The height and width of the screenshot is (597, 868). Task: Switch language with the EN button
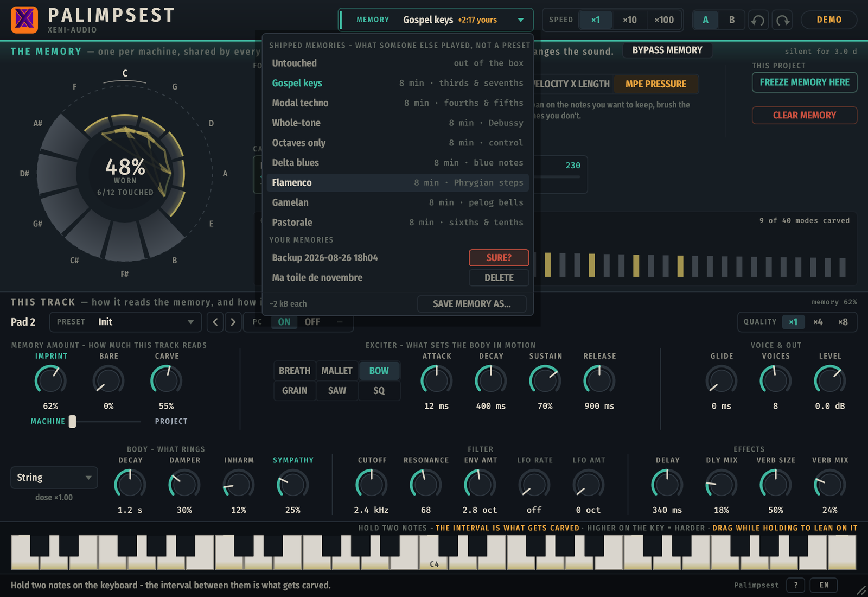[824, 585]
